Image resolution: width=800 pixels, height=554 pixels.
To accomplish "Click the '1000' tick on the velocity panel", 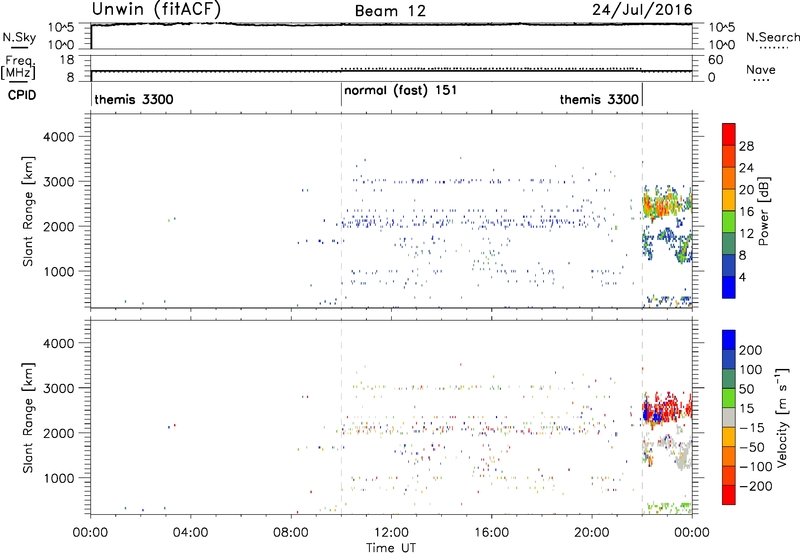I will pos(58,478).
